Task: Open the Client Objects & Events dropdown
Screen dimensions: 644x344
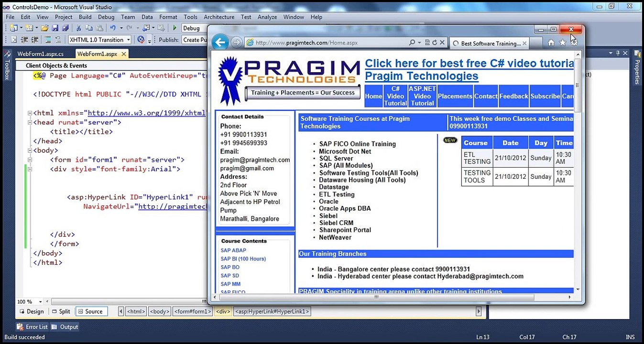Action: (x=112, y=65)
